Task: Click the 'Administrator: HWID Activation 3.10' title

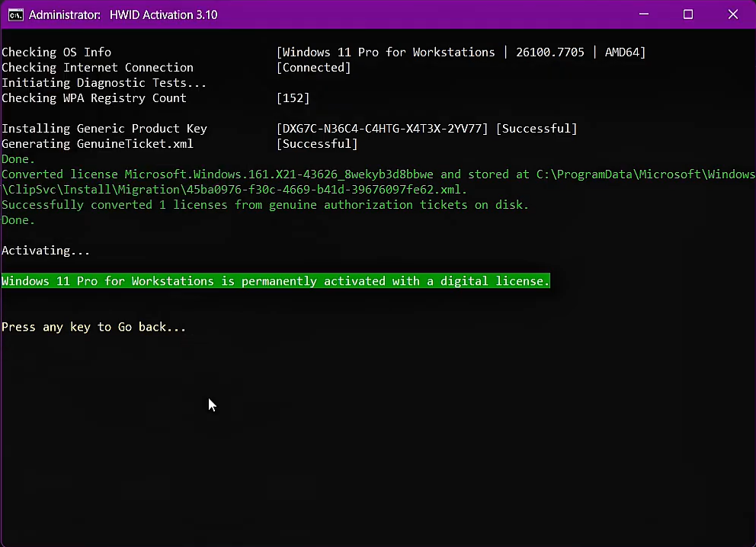Action: pyautogui.click(x=123, y=15)
